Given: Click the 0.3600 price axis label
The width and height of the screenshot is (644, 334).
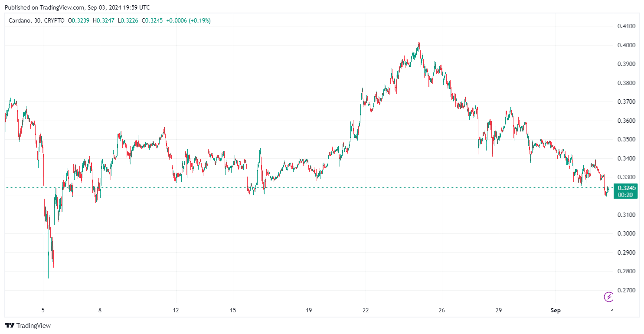Looking at the screenshot, I should pyautogui.click(x=626, y=121).
